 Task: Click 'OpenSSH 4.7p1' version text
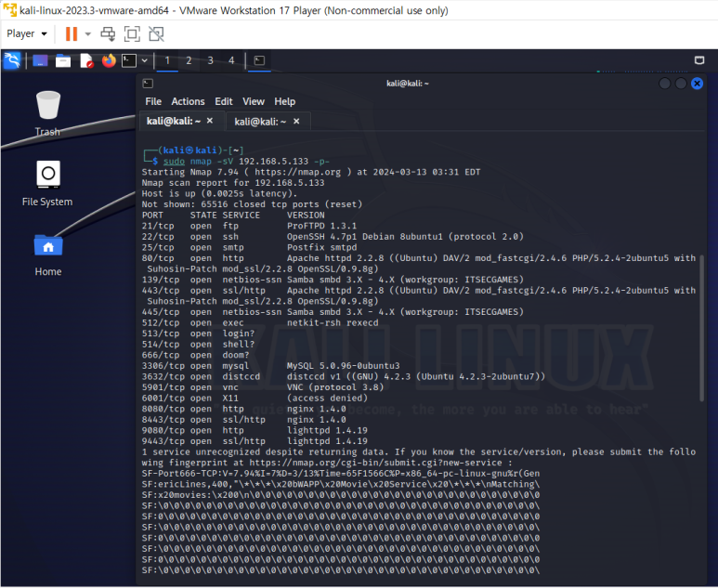(x=322, y=237)
